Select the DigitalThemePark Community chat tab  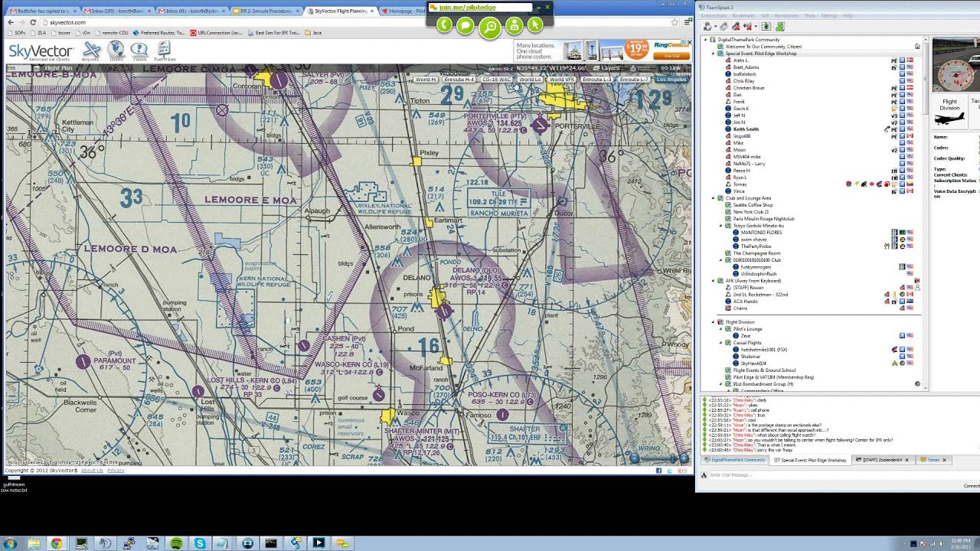click(x=735, y=460)
